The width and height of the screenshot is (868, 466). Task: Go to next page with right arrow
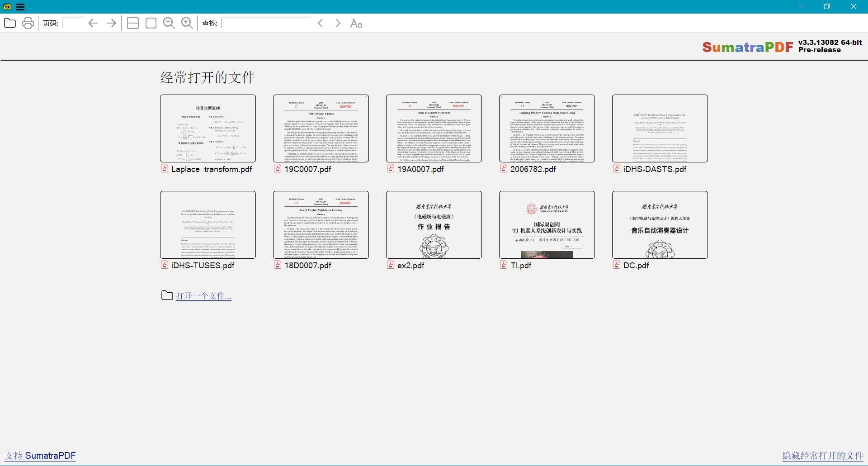[111, 23]
